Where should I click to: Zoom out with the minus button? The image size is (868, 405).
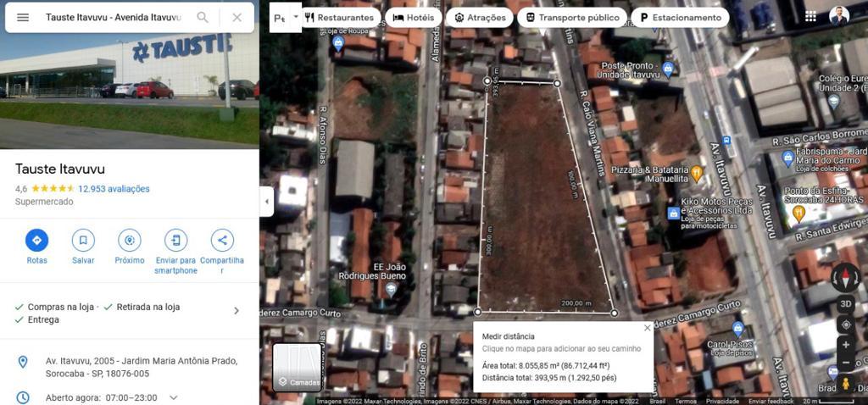point(846,363)
